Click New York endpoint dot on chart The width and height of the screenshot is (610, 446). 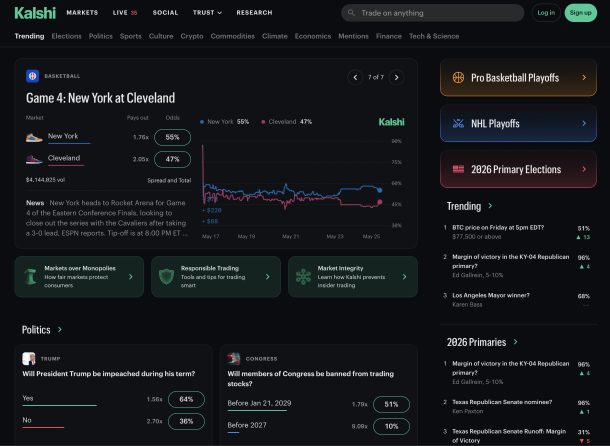pyautogui.click(x=380, y=190)
